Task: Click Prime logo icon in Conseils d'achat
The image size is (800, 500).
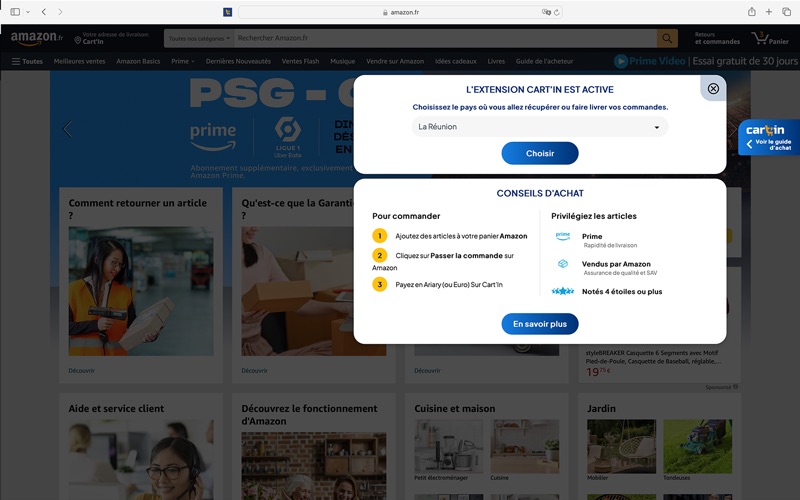Action: [x=563, y=236]
